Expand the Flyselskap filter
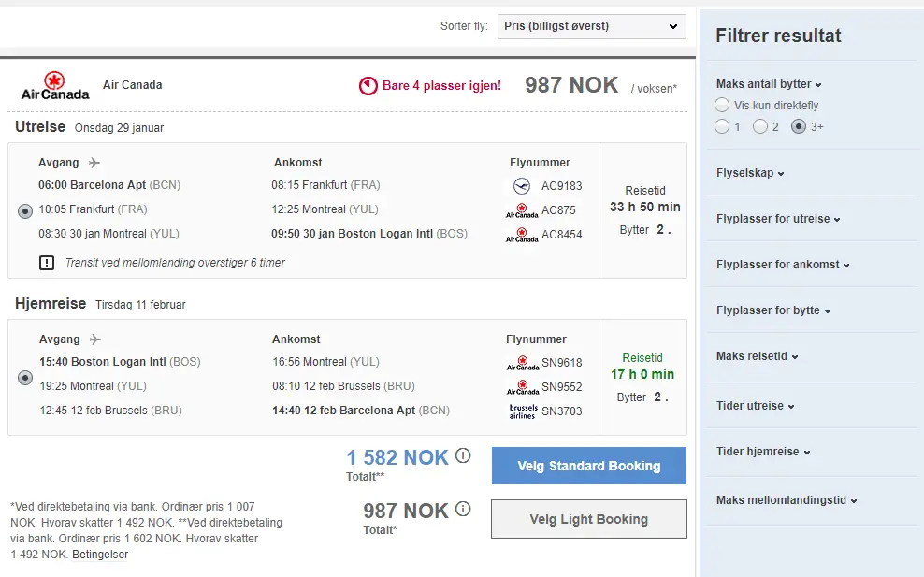The height and width of the screenshot is (577, 924). (750, 173)
